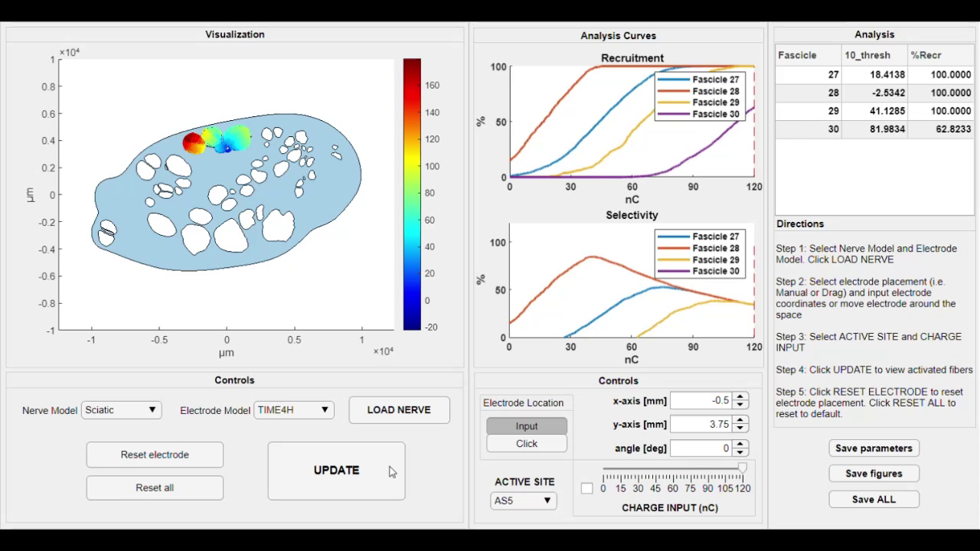This screenshot has height=551, width=980.
Task: Click the Directions heading
Action: 800,223
